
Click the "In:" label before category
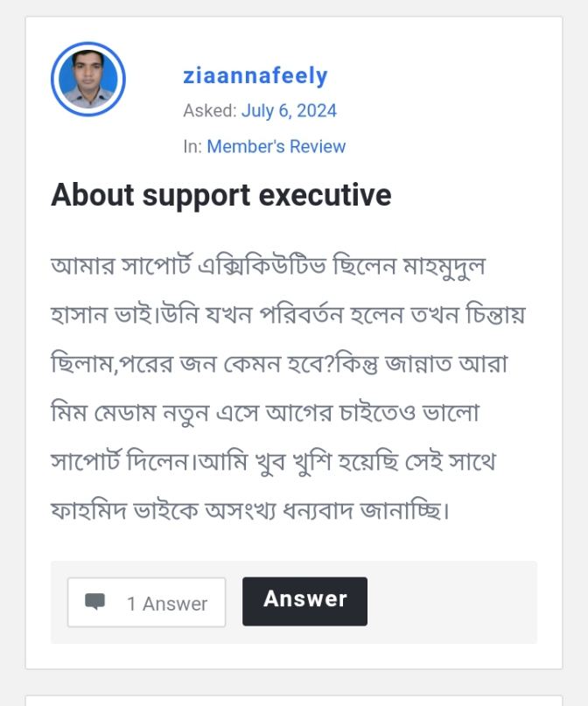(192, 147)
